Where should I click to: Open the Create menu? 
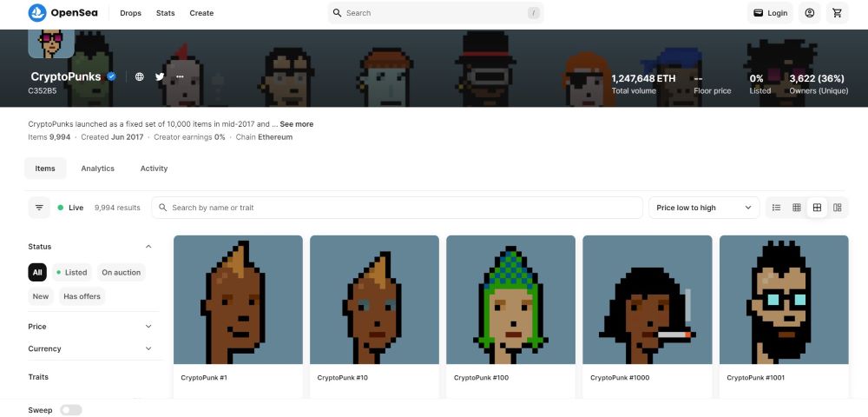pyautogui.click(x=201, y=13)
